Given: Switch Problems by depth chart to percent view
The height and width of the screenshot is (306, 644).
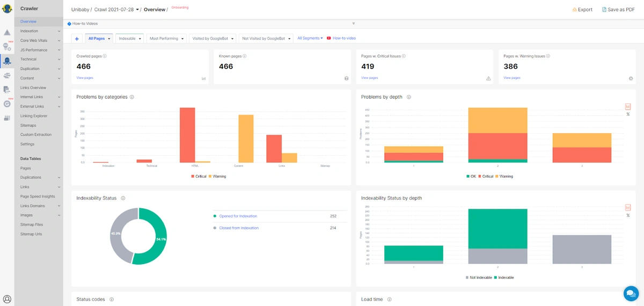Looking at the screenshot, I should 628,114.
